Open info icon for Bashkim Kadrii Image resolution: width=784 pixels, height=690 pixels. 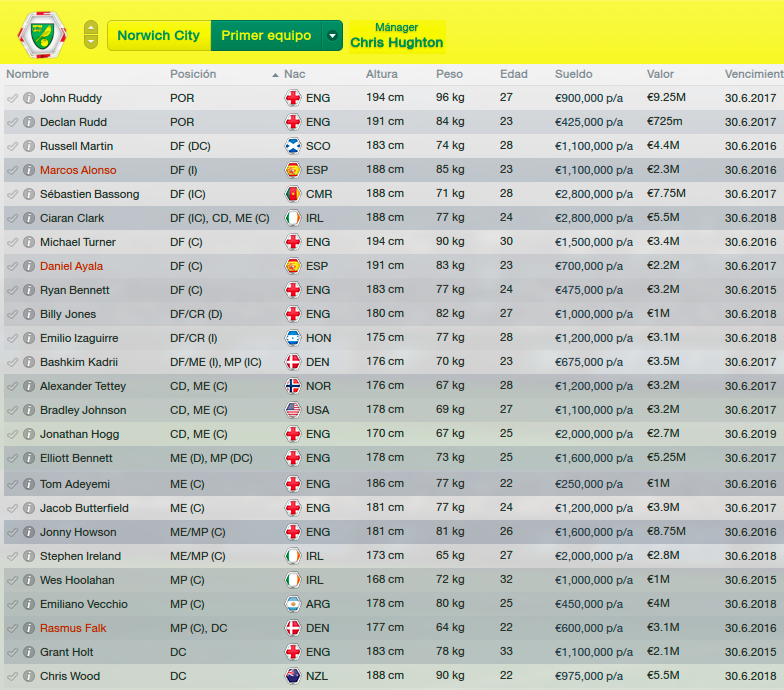coord(29,362)
